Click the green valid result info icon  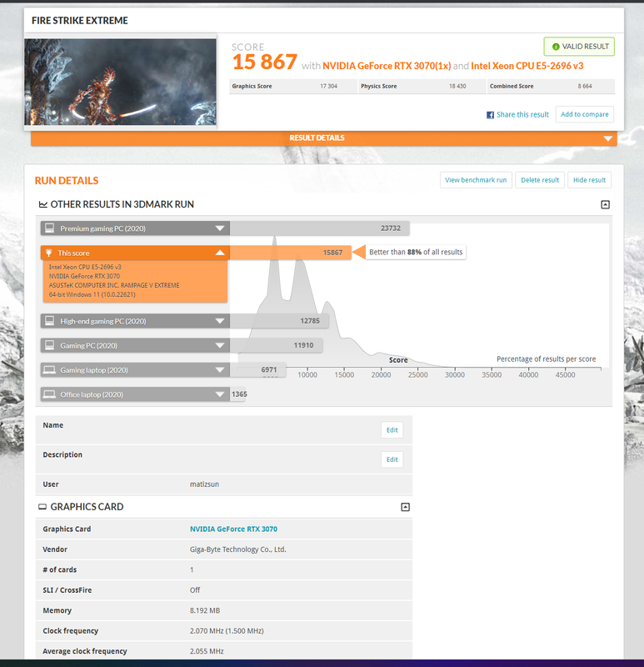pos(556,47)
